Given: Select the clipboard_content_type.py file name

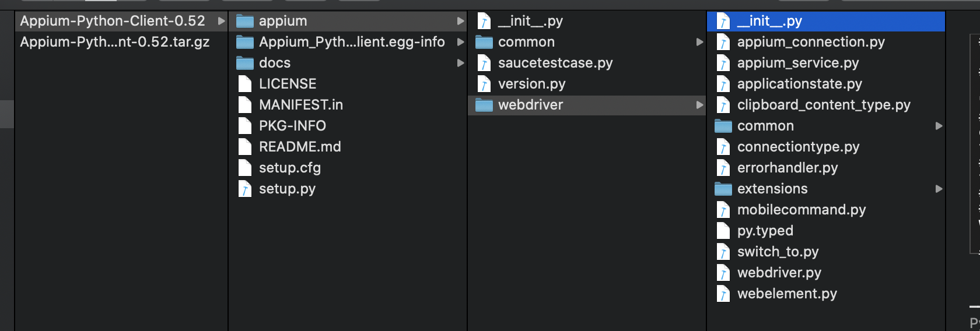Looking at the screenshot, I should [824, 105].
